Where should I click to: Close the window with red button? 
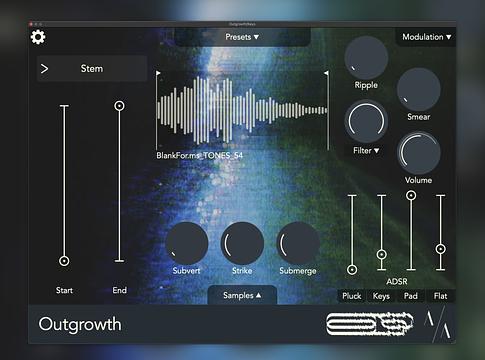pos(31,24)
